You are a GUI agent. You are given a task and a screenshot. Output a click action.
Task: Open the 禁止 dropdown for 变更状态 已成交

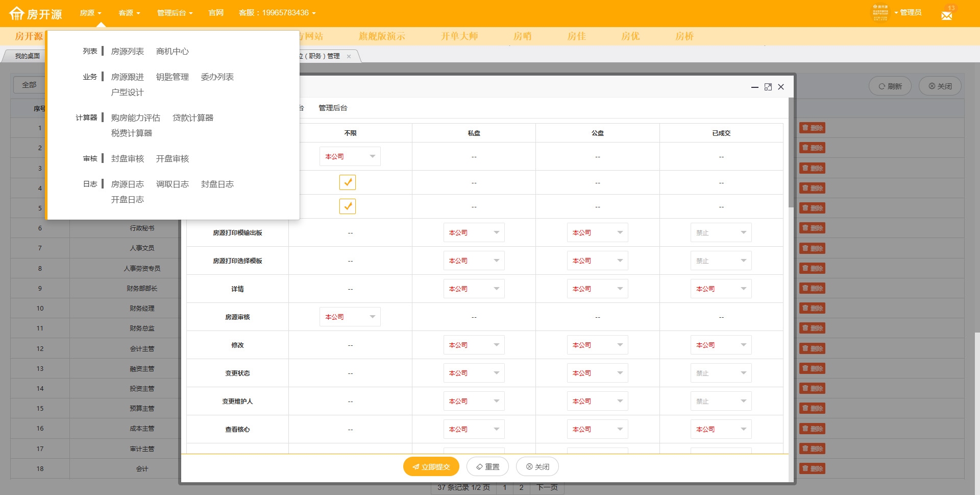point(721,373)
